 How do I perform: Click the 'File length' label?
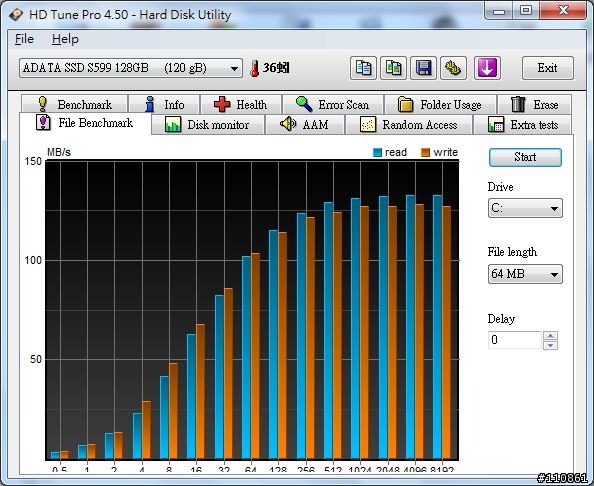tap(512, 252)
